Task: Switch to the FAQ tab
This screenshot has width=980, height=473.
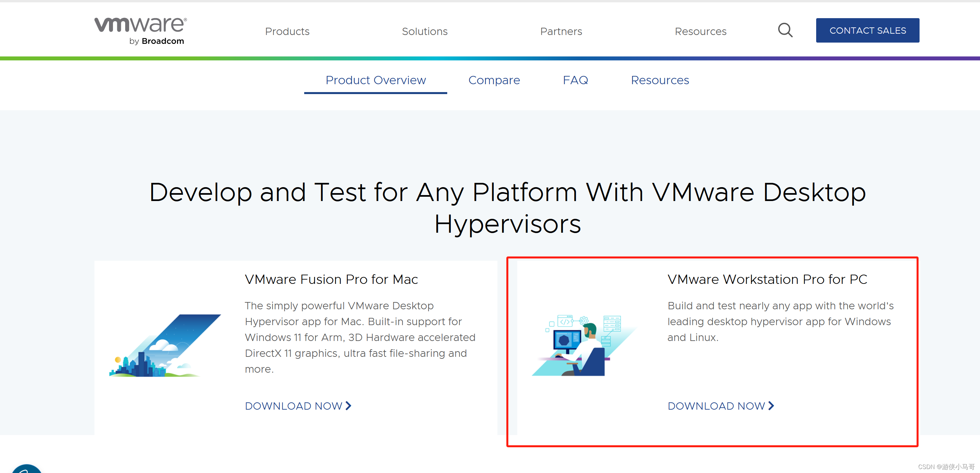Action: pyautogui.click(x=575, y=80)
